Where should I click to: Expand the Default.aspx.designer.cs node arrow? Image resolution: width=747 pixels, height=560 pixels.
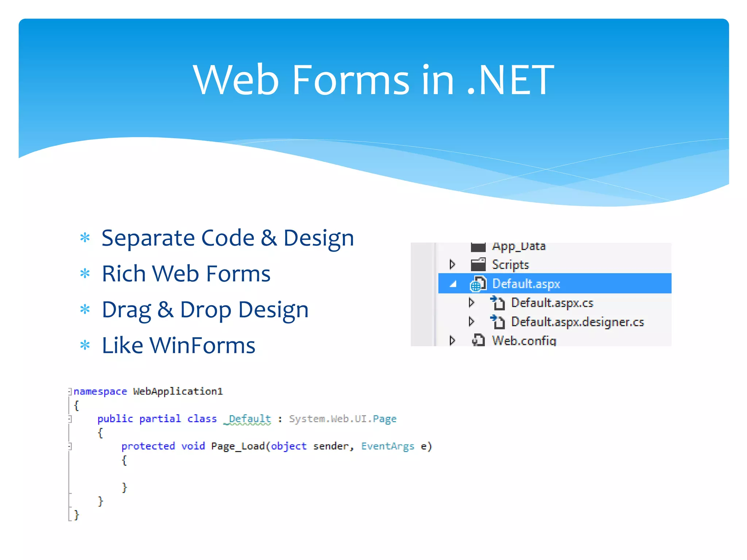pyautogui.click(x=471, y=322)
